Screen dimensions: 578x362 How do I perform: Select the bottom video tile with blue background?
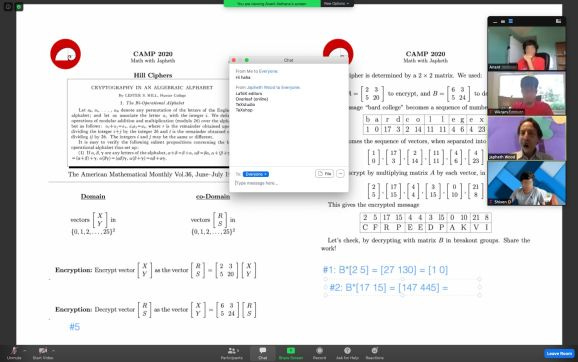coord(526,183)
